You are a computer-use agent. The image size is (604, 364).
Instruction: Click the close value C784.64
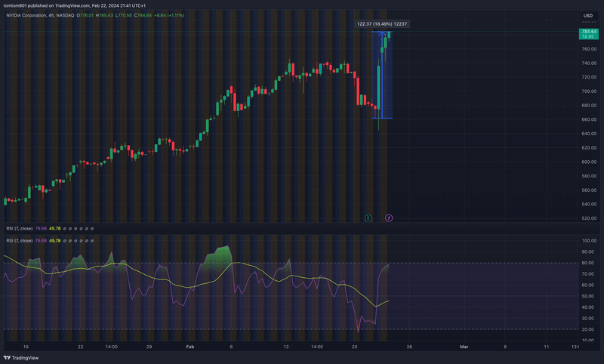[143, 15]
